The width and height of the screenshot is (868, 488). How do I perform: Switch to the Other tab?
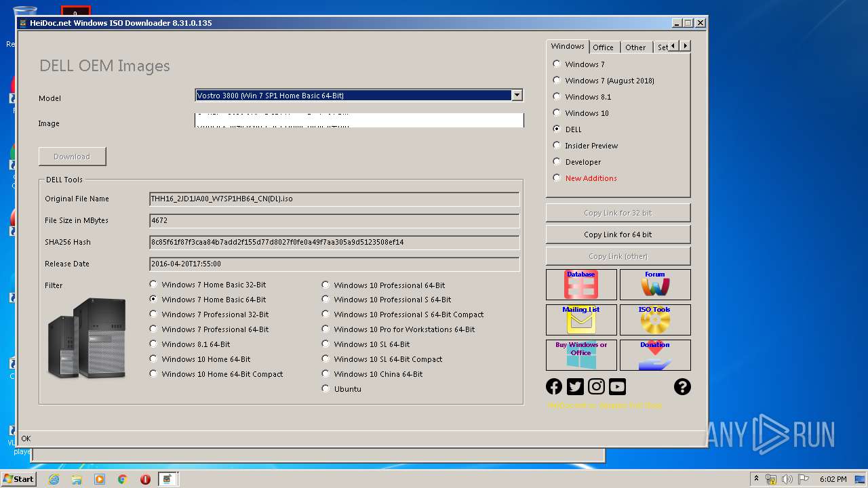(635, 47)
